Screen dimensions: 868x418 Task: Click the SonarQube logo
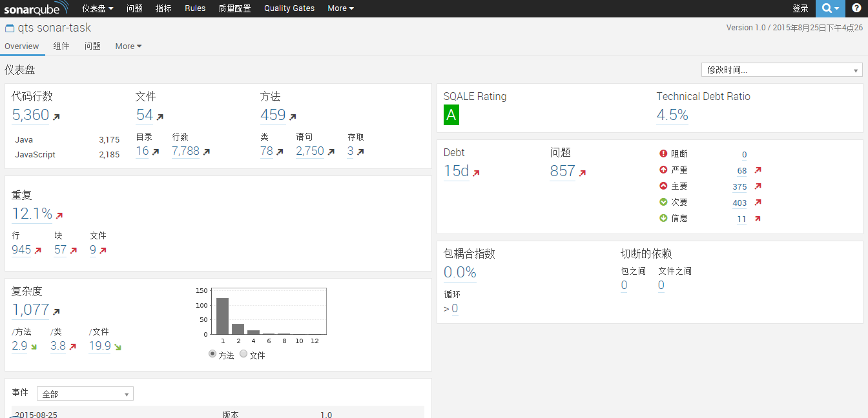(36, 8)
